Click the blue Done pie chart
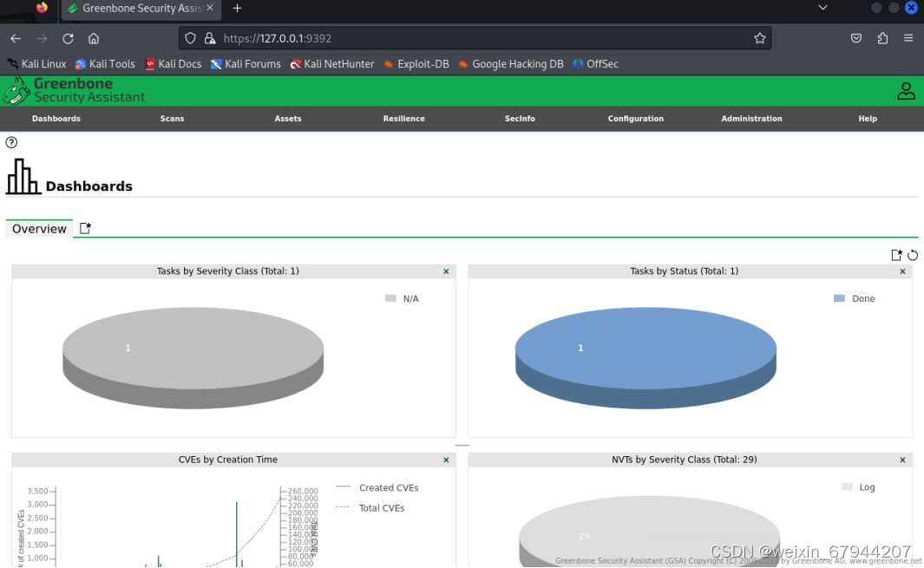924x568 pixels. (x=645, y=357)
